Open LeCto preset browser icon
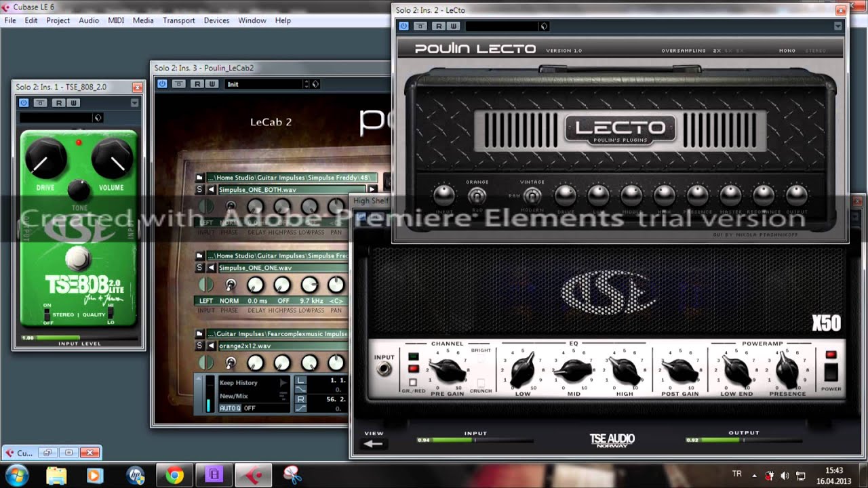 pyautogui.click(x=544, y=26)
